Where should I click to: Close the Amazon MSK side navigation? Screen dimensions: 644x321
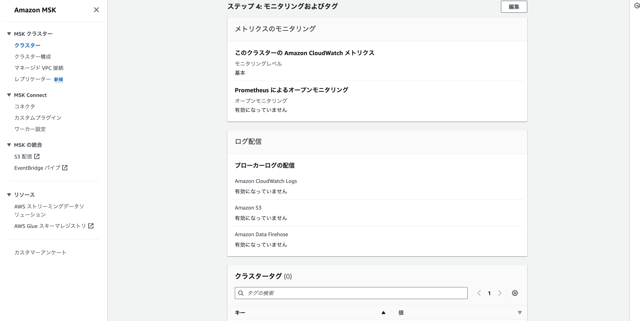point(96,10)
